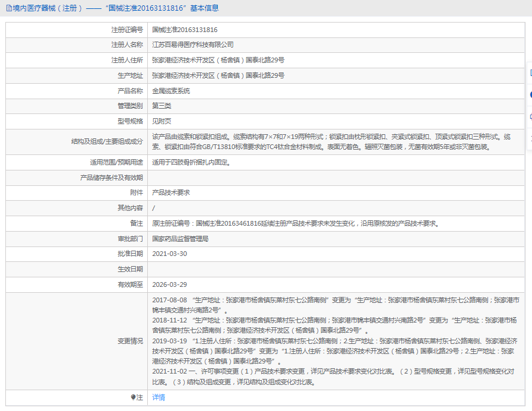Select the address value in the 生产地址 row
The width and height of the screenshot is (532, 411).
click(x=218, y=75)
